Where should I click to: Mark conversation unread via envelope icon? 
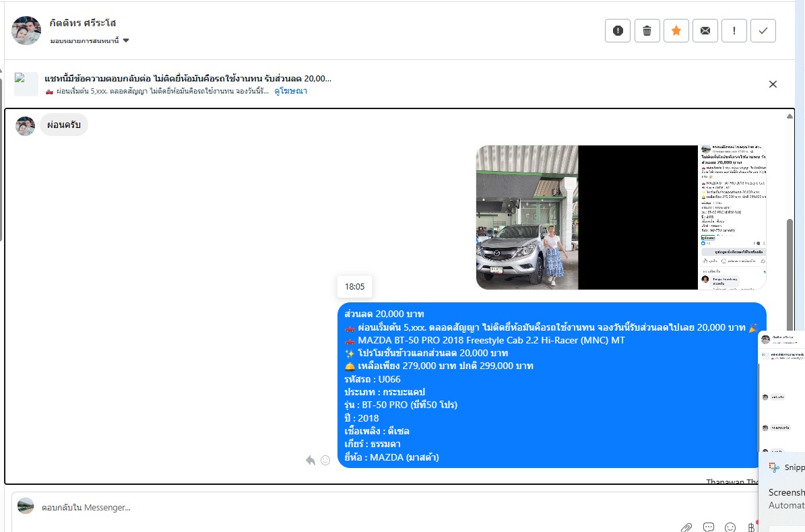click(x=705, y=31)
